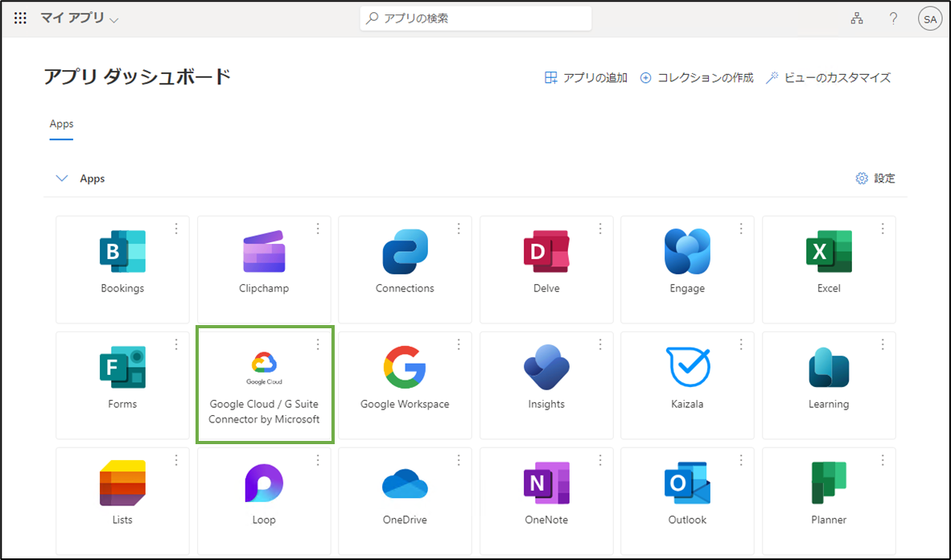
Task: Launch the Engage app icon
Action: 687,251
